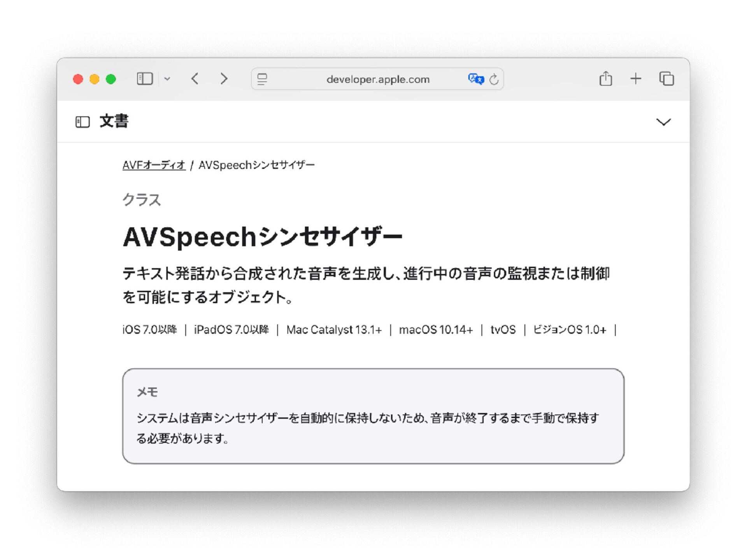Open the Share menu icon
747x560 pixels.
(x=605, y=79)
